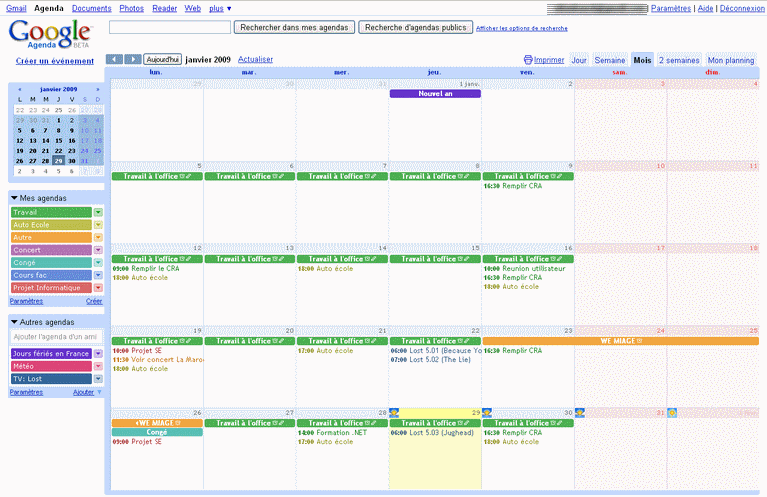767x497 pixels.
Task: Click mini calendar next month arrow
Action: coord(98,90)
